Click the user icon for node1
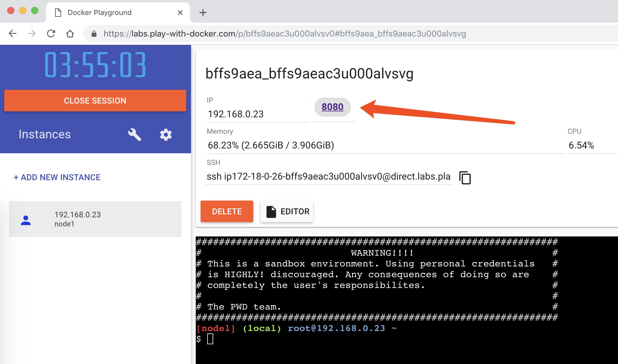The height and width of the screenshot is (364, 618). pos(26,220)
